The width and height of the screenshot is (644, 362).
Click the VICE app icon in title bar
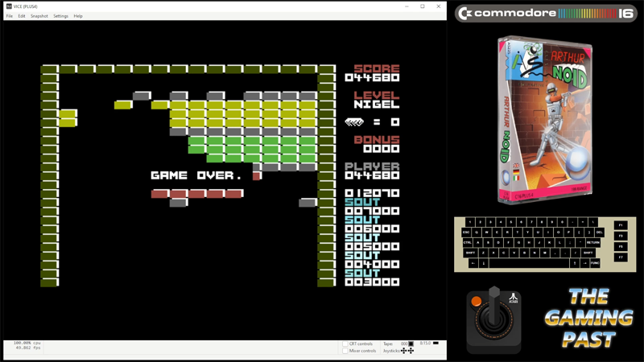[x=9, y=6]
